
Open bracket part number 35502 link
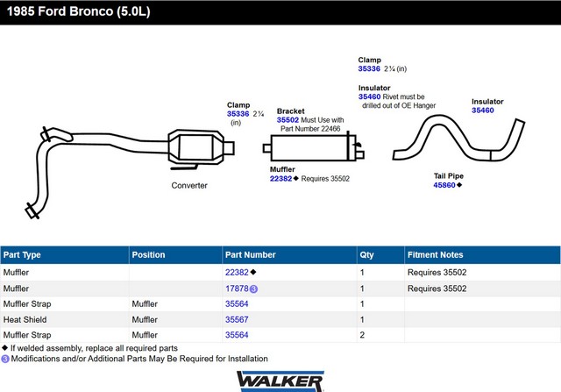(x=288, y=120)
